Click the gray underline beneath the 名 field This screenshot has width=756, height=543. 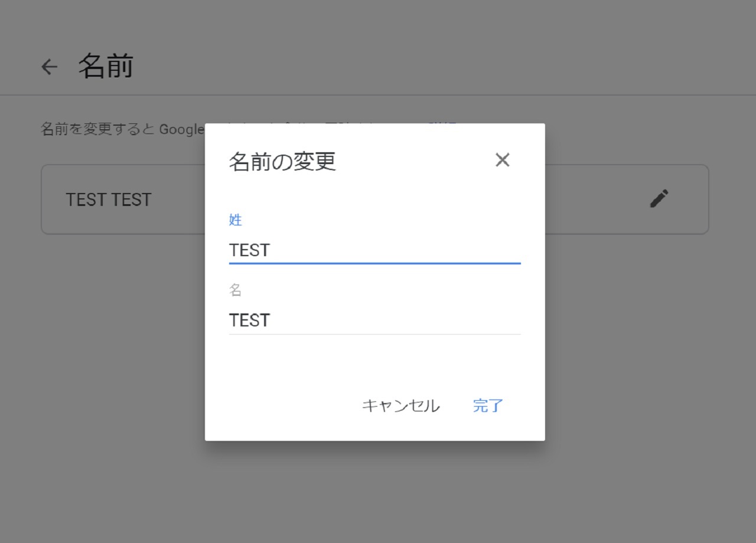point(374,334)
